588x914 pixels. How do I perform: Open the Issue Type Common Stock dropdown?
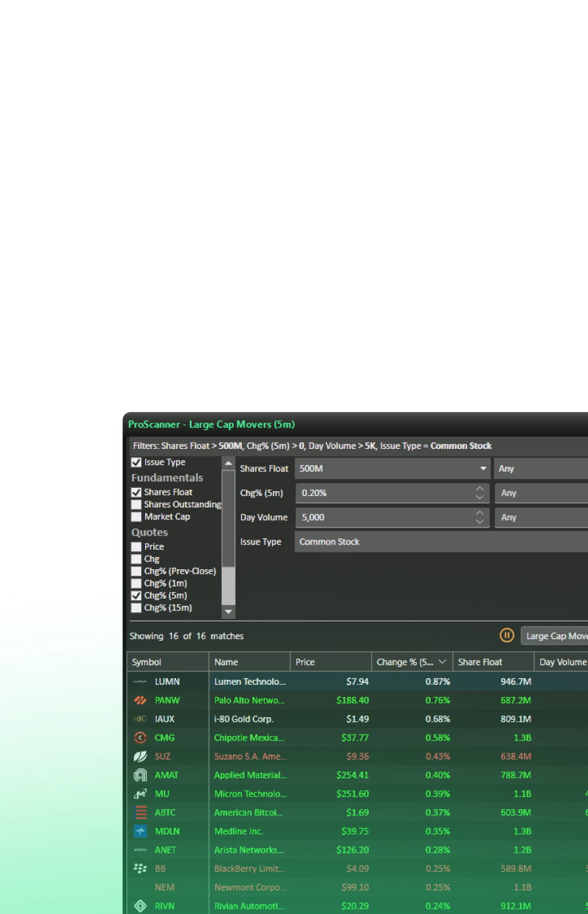[442, 542]
